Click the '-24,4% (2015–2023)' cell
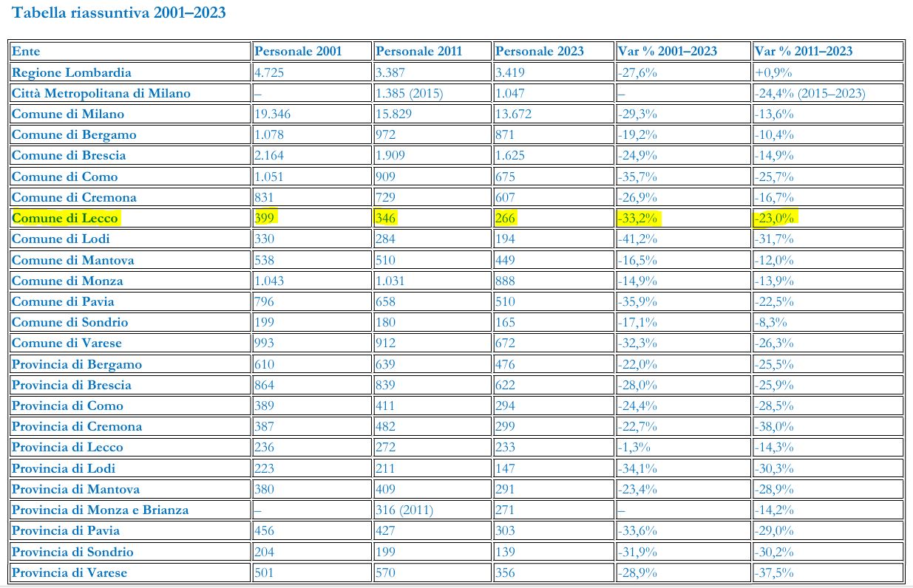913x588 pixels. point(810,93)
